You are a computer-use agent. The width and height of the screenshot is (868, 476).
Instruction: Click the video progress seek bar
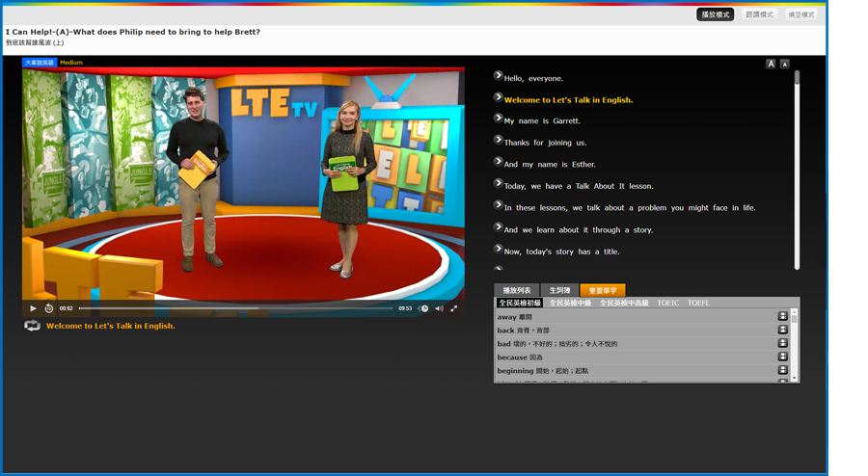click(x=235, y=308)
